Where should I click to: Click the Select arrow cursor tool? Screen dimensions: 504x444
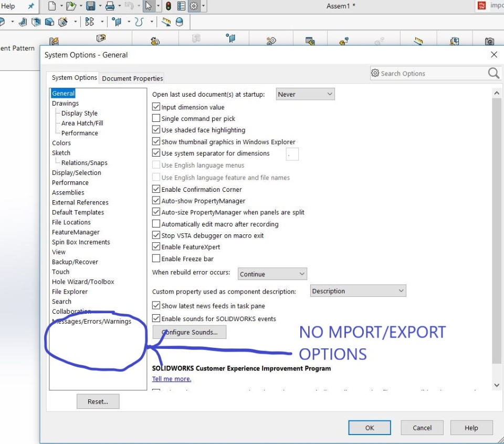coord(148,6)
